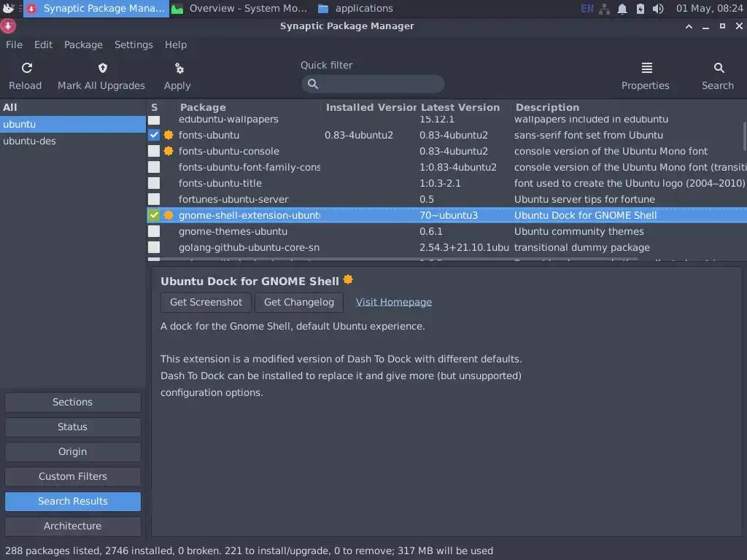The image size is (747, 560).
Task: Sort by the S status column header
Action: click(x=155, y=108)
